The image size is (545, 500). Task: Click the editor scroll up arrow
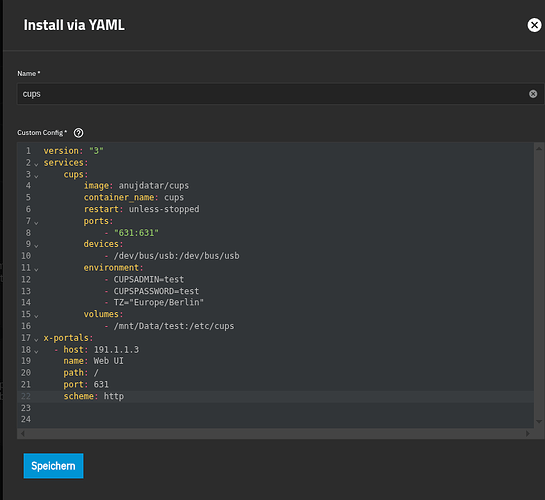[539, 149]
